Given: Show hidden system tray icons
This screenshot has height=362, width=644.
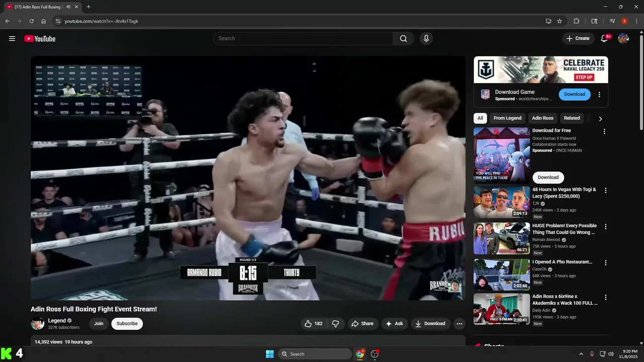Looking at the screenshot, I should (x=581, y=354).
